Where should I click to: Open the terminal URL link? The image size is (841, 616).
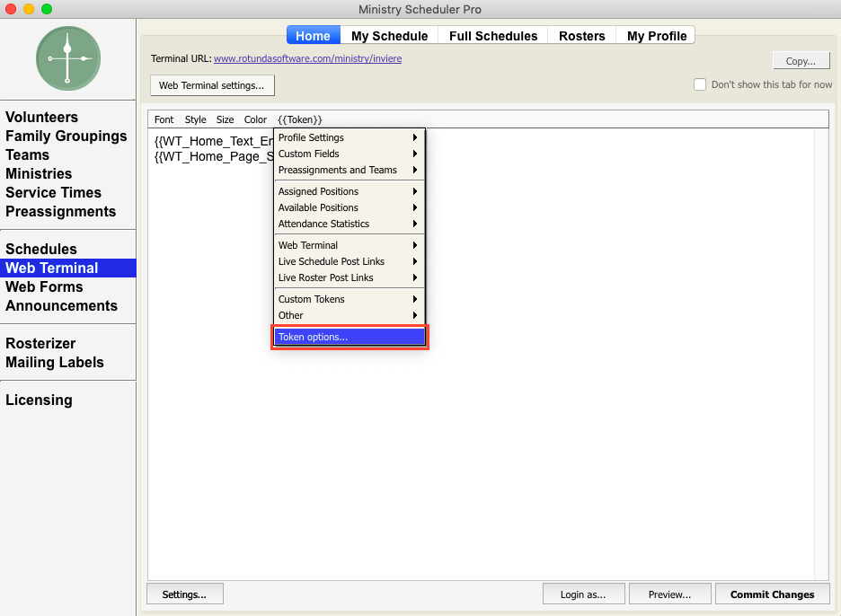tap(307, 58)
